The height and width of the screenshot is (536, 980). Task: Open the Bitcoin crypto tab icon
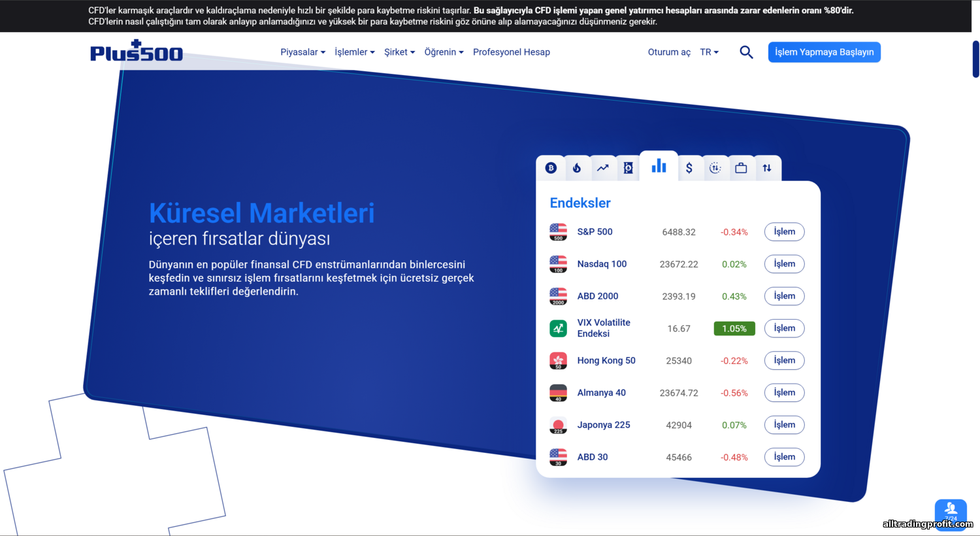coord(551,168)
